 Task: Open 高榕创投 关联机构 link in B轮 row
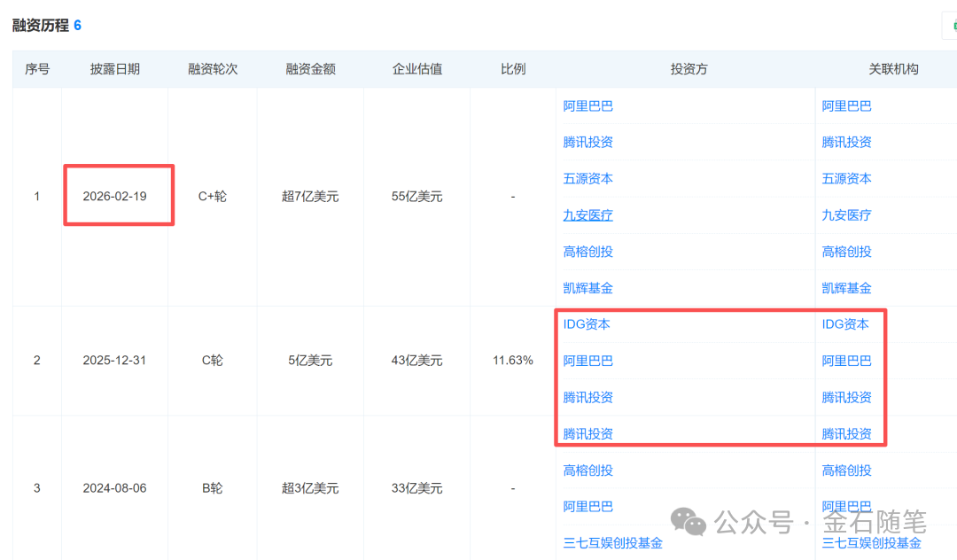point(846,471)
